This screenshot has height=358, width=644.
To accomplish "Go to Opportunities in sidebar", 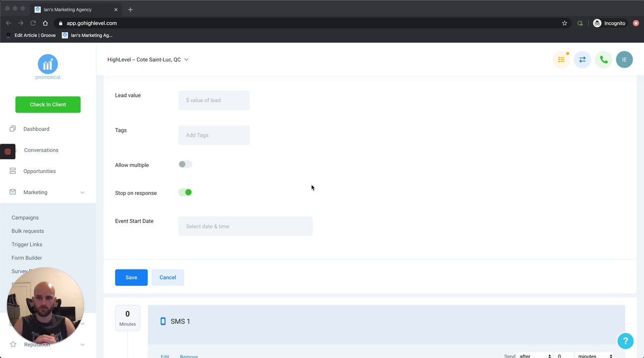I will (39, 171).
